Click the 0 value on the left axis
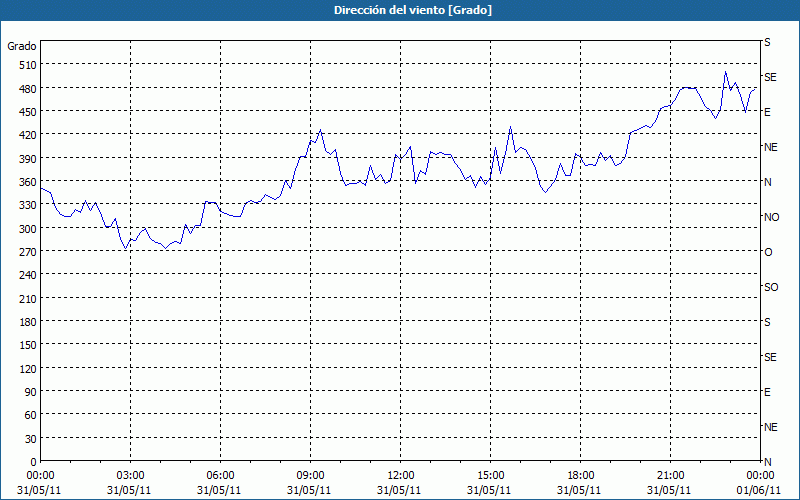This screenshot has height=500, width=800. point(33,462)
